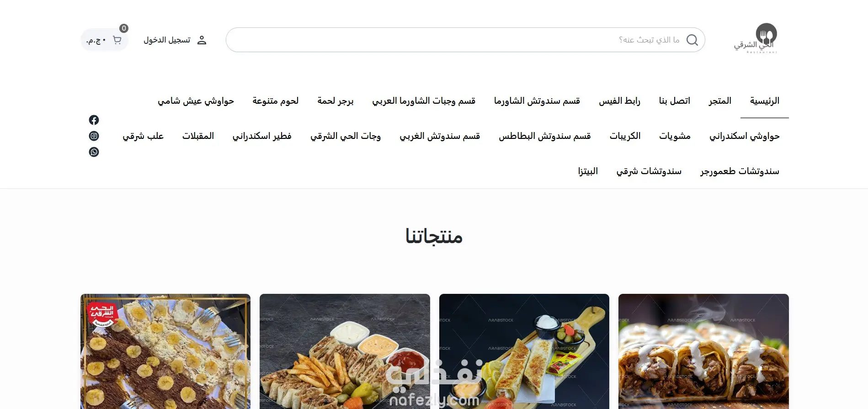
Task: Open the البيتزا category
Action: [587, 171]
